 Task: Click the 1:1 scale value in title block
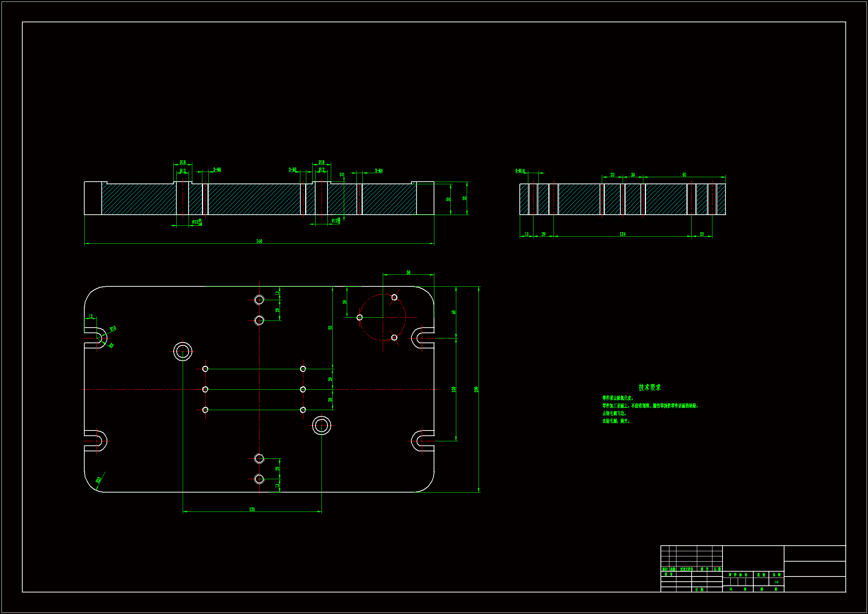click(x=776, y=582)
